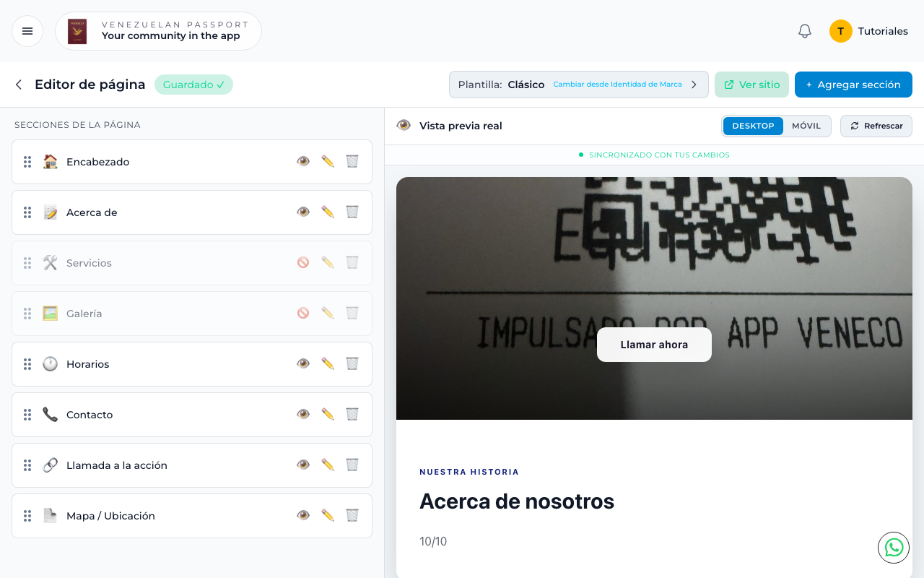Show the hidden Galería section
Viewport: 924px width, 578px height.
tap(303, 313)
